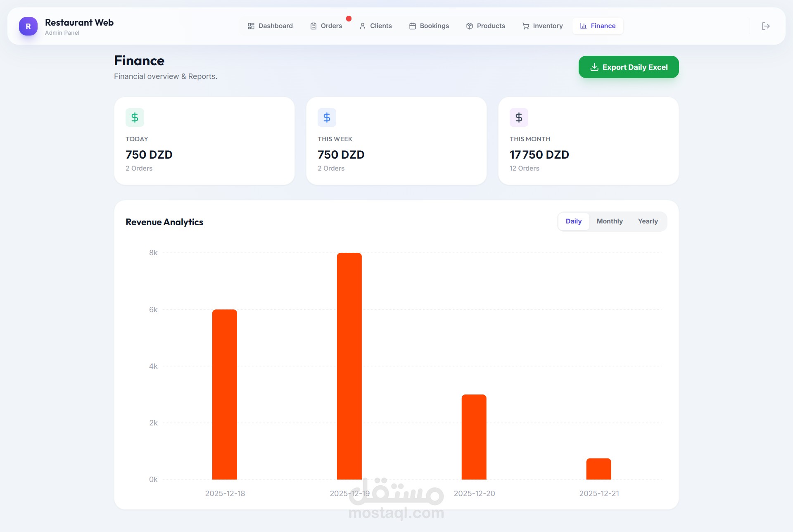Click the blue dollar icon on This Week card
The width and height of the screenshot is (793, 532).
coord(327,118)
